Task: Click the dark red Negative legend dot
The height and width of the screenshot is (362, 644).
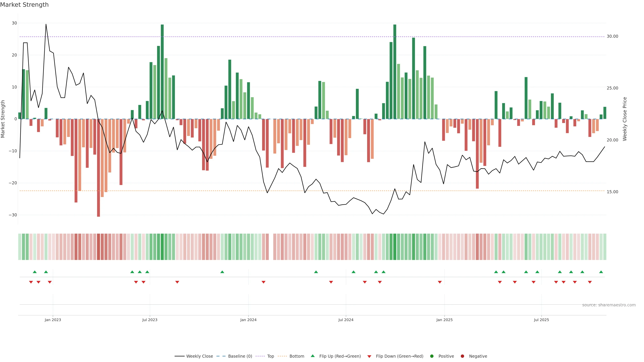Action: point(462,356)
